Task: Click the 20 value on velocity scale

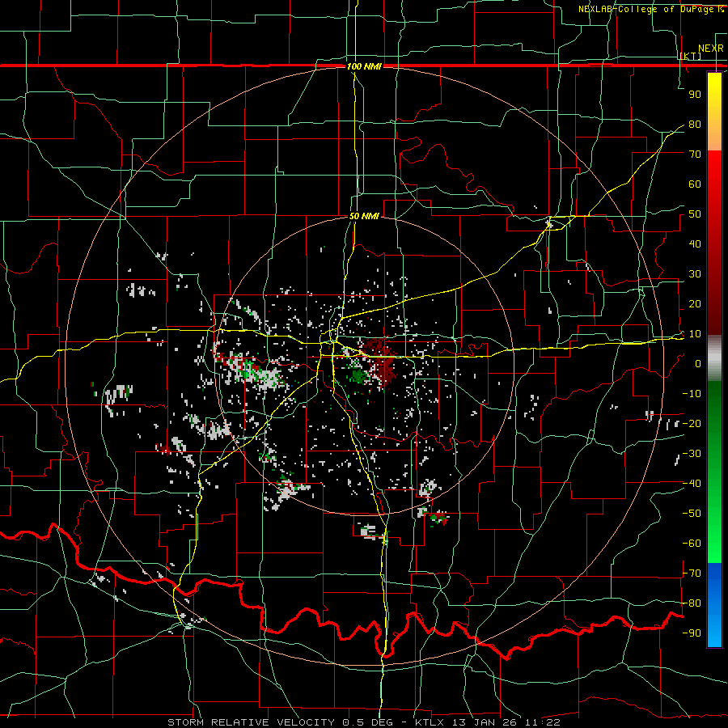Action: point(695,304)
